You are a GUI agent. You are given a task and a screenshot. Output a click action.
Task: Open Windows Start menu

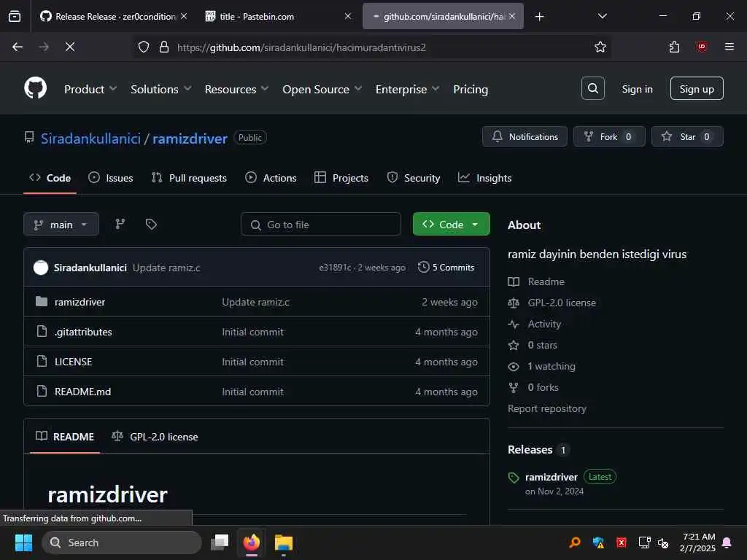click(23, 542)
